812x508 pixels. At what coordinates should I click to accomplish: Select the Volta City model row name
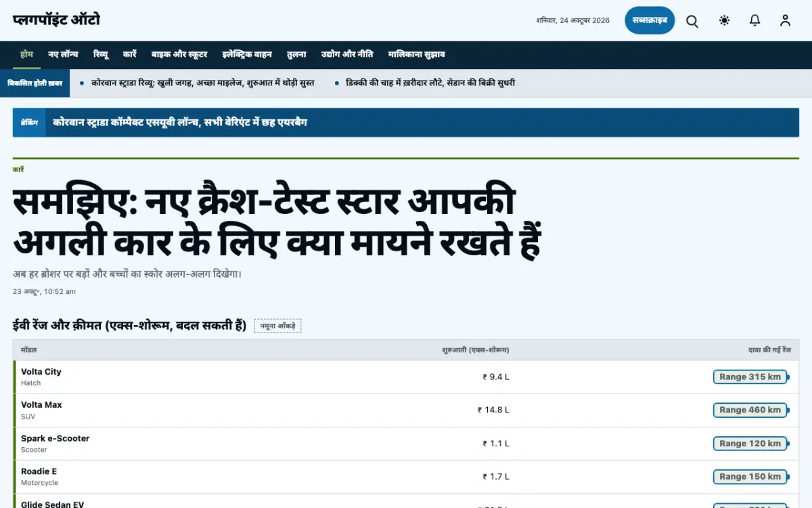pyautogui.click(x=41, y=371)
